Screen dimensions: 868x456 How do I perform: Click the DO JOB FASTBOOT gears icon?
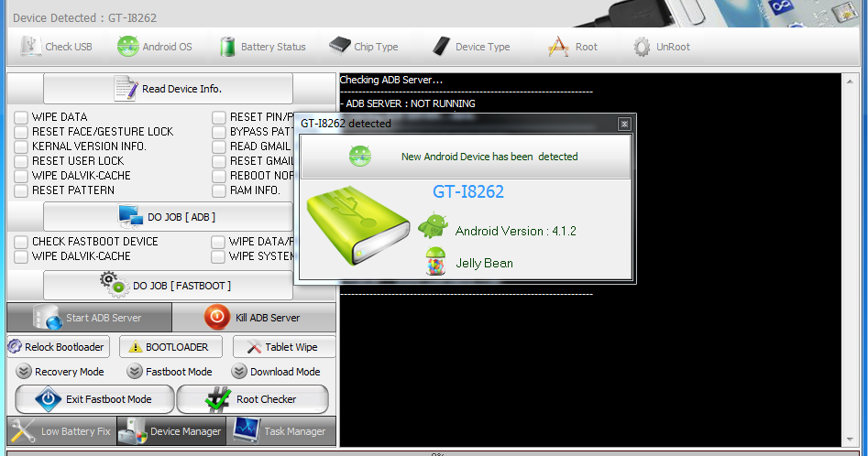[114, 285]
